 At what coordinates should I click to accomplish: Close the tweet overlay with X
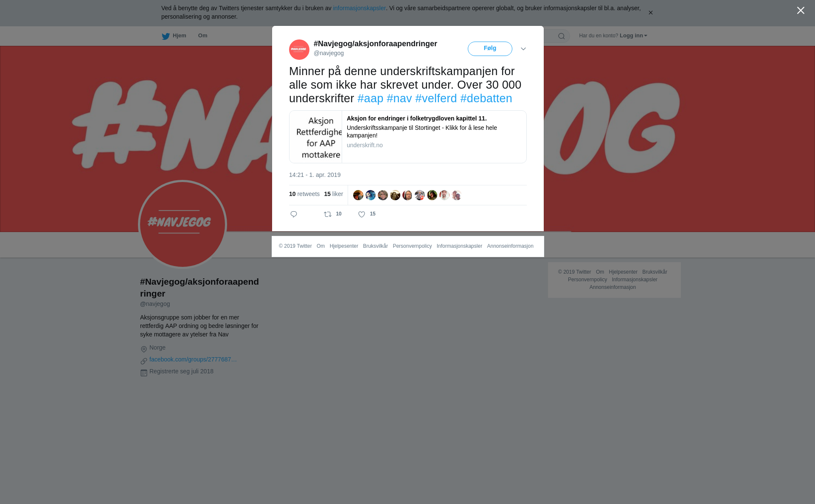pyautogui.click(x=801, y=11)
